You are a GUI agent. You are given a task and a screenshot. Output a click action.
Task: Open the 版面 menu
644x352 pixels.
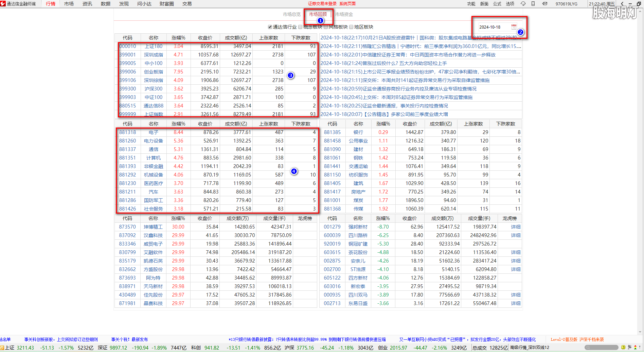click(x=484, y=4)
